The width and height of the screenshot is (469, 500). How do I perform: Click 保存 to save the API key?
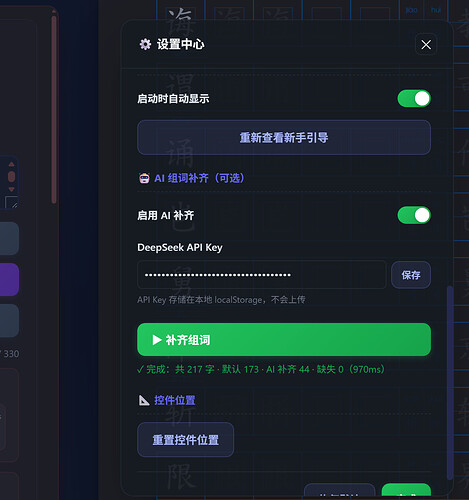click(411, 275)
